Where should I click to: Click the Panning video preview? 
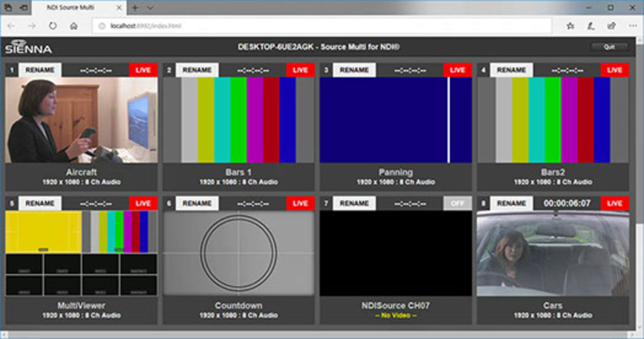(396, 120)
